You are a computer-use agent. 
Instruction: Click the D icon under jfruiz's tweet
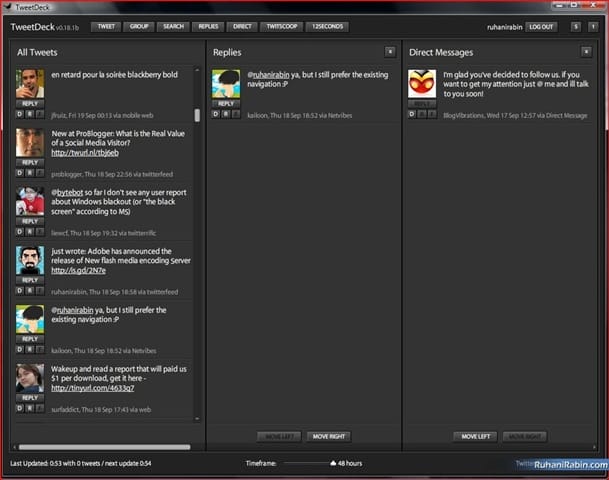tap(19, 115)
